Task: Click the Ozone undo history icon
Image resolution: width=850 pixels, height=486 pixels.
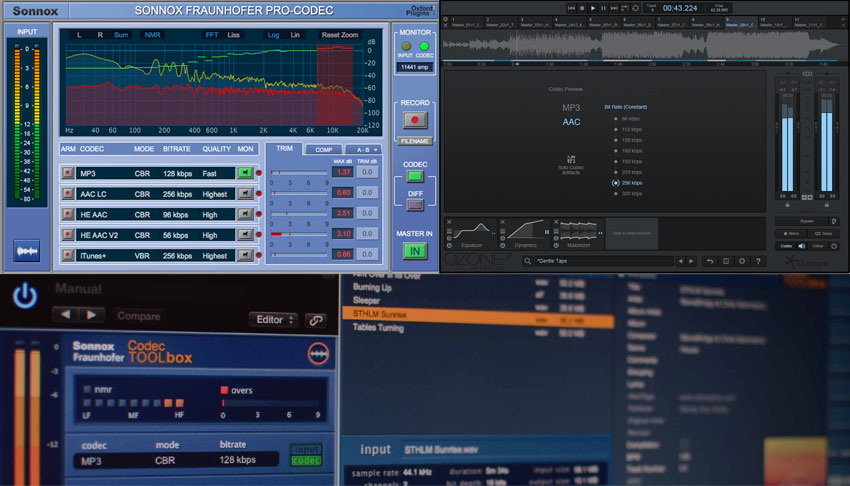Action: (710, 261)
